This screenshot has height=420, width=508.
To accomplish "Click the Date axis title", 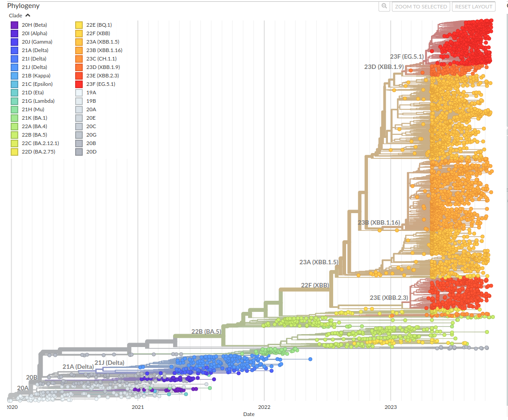I will 249,414.
